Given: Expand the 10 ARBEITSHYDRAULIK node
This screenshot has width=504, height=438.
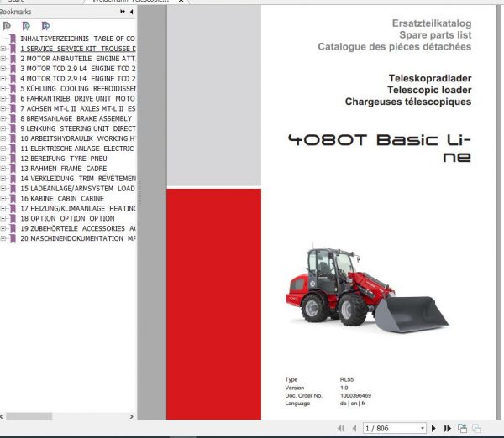Looking at the screenshot, I should pyautogui.click(x=3, y=138).
